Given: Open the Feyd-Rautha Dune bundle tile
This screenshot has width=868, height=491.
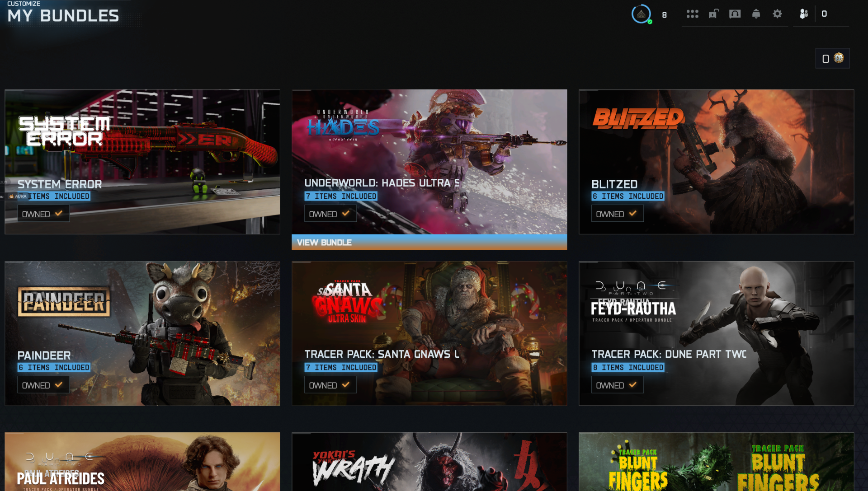Looking at the screenshot, I should [716, 333].
